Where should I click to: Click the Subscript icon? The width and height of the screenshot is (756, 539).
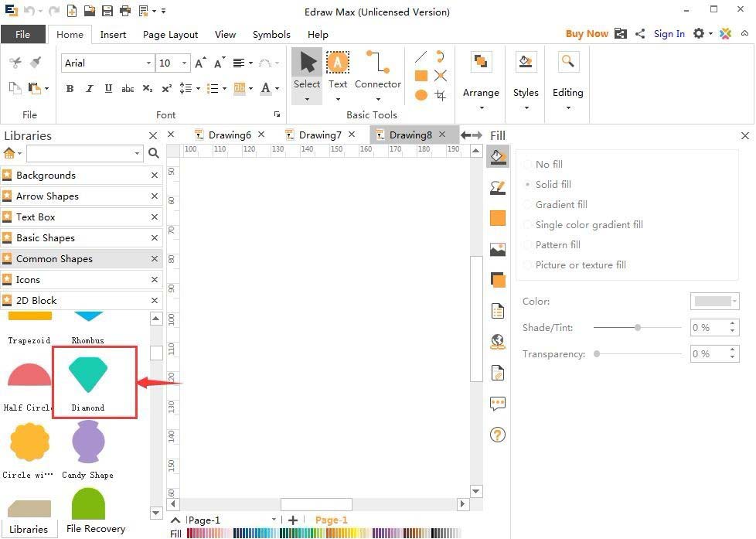[148, 88]
